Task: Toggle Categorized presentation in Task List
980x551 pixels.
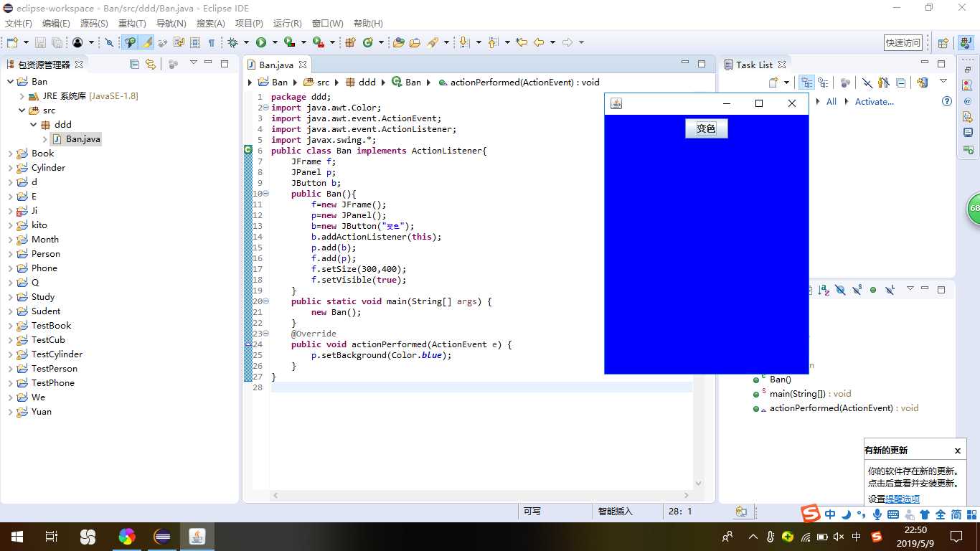Action: pyautogui.click(x=806, y=83)
